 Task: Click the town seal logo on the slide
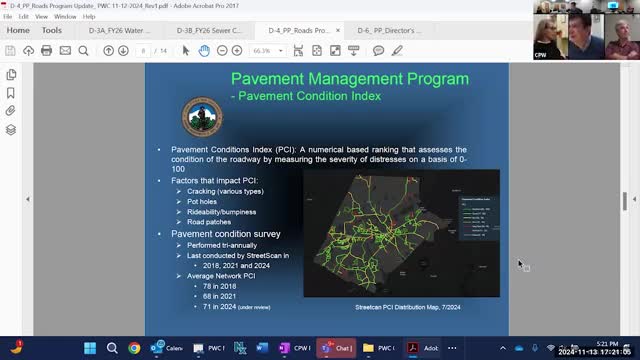click(202, 117)
